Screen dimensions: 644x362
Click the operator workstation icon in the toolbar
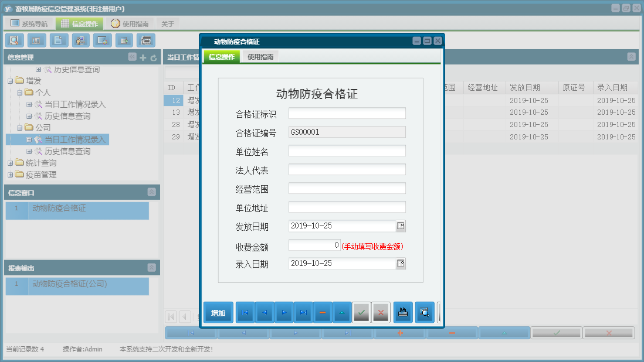click(80, 40)
